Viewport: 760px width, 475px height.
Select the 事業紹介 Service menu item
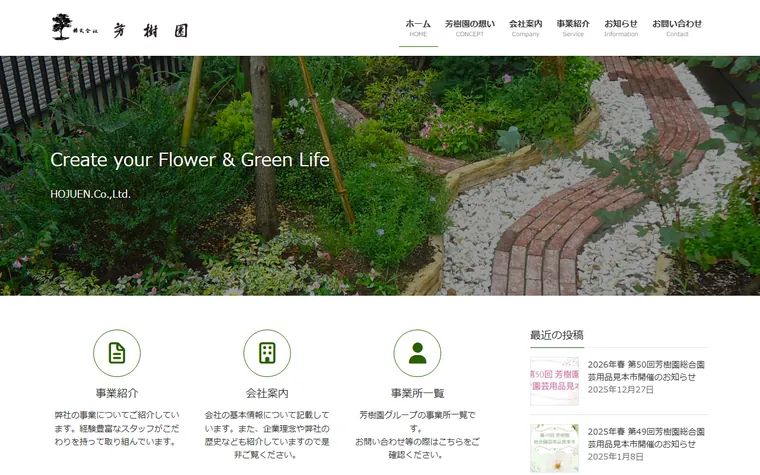[x=573, y=28]
